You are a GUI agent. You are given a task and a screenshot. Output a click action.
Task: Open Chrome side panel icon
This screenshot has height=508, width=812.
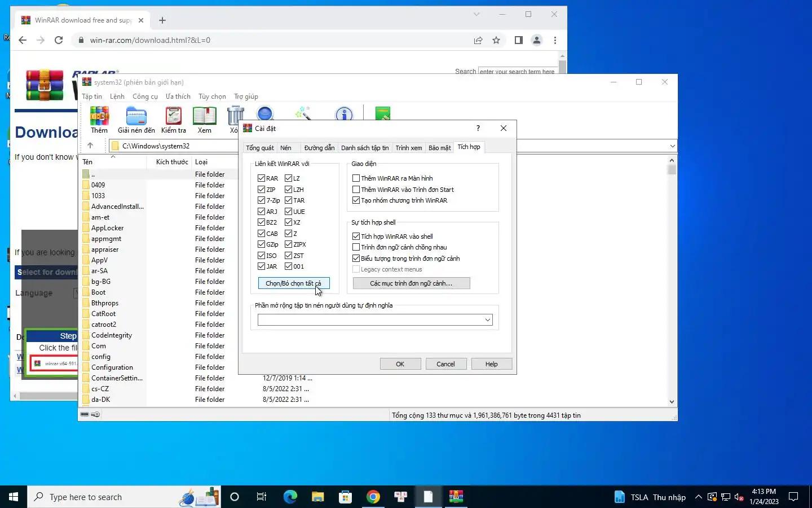[x=519, y=40]
